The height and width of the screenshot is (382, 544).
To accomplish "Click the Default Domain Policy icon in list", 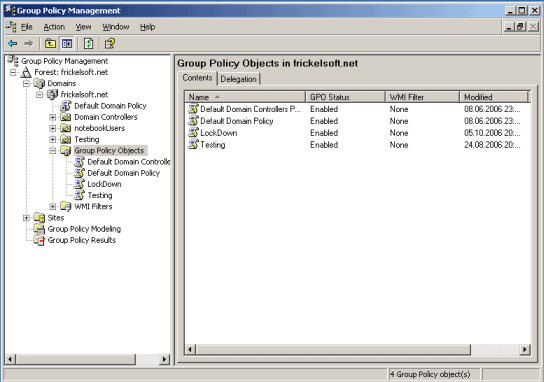I will pyautogui.click(x=193, y=121).
